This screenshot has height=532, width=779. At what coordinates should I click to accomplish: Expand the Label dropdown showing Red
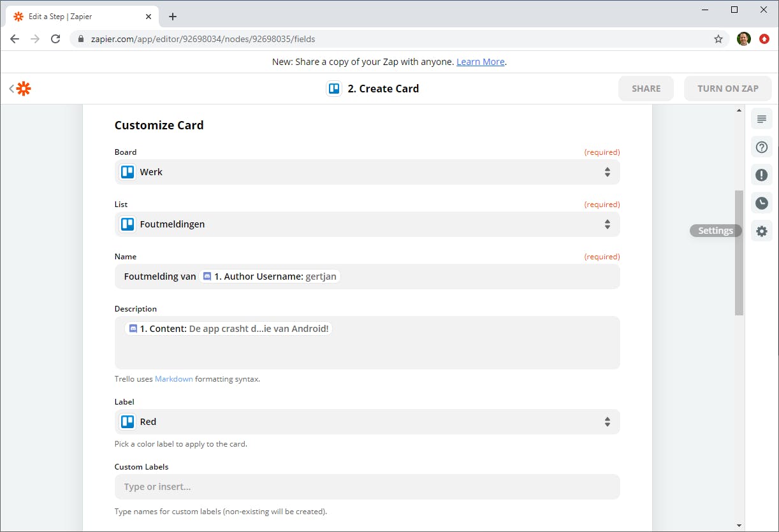[367, 422]
